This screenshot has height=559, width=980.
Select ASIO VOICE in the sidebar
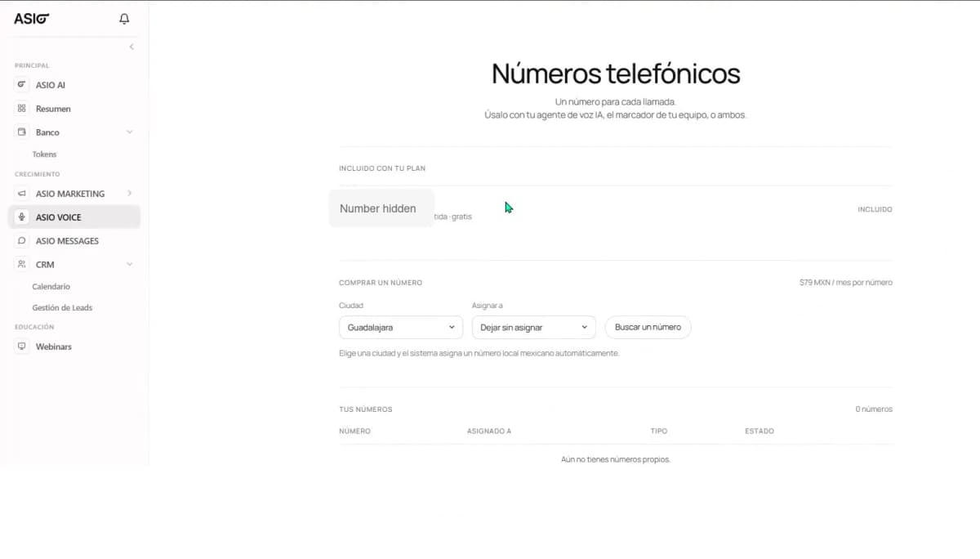[x=74, y=217]
